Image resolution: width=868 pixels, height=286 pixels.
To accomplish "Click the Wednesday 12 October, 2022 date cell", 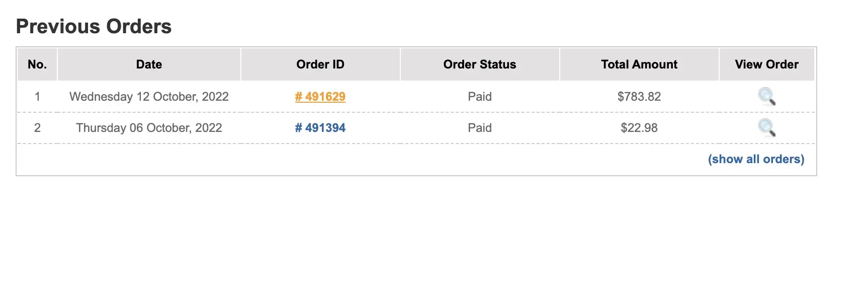I will point(149,97).
